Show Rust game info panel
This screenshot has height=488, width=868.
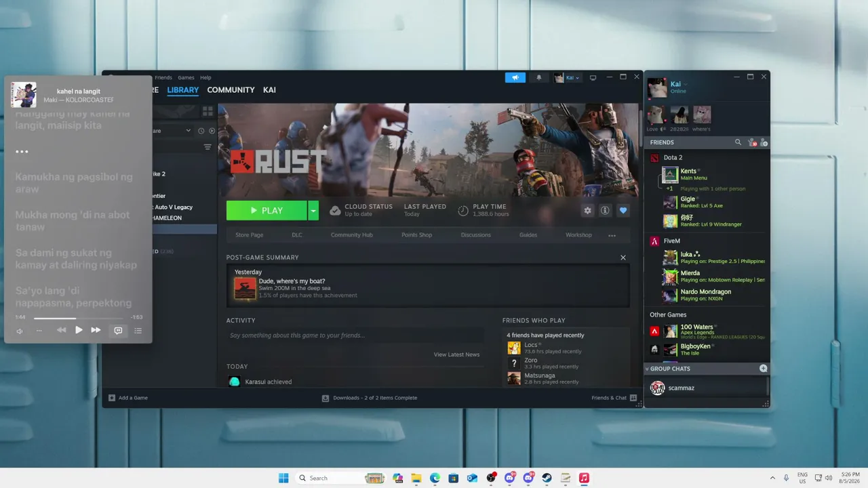pyautogui.click(x=605, y=211)
